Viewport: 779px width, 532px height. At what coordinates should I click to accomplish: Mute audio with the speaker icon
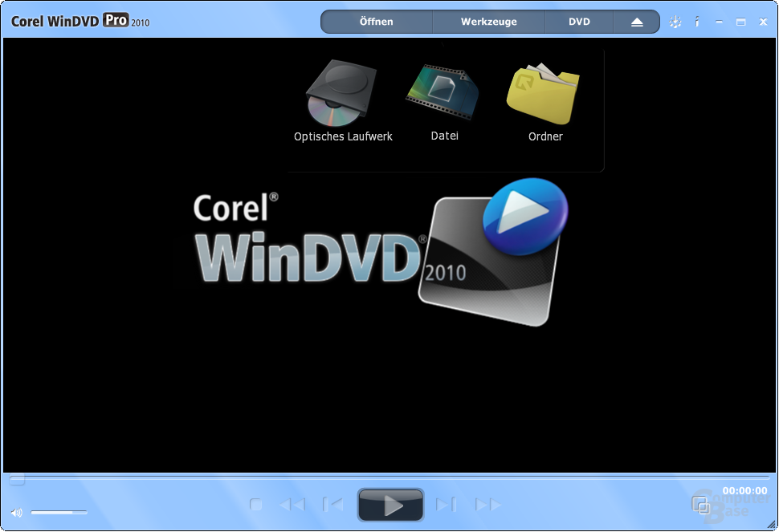(x=16, y=512)
